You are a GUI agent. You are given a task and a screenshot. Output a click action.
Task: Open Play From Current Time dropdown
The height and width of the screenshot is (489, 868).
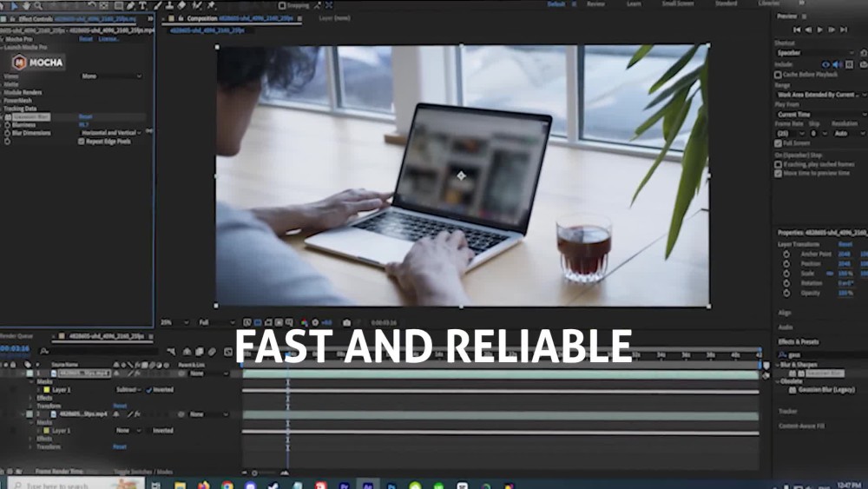coord(821,114)
